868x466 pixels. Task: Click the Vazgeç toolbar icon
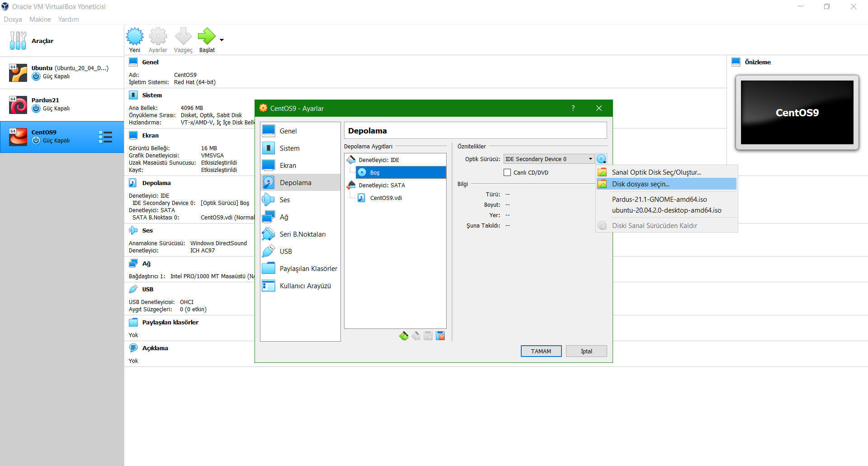pos(183,36)
